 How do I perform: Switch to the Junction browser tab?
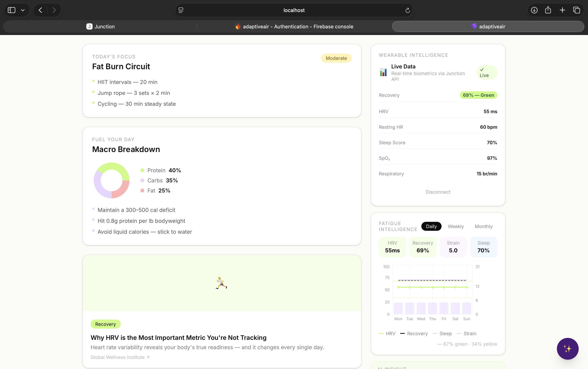pyautogui.click(x=100, y=26)
